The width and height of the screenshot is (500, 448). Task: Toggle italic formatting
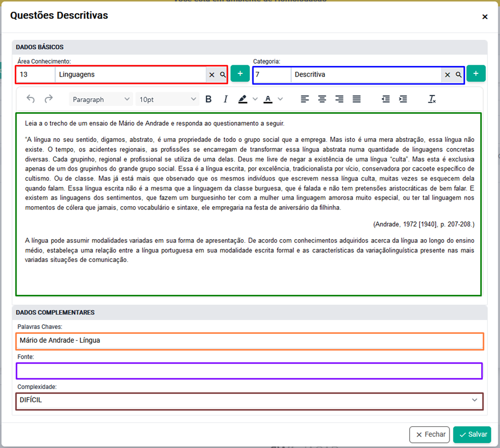pyautogui.click(x=225, y=99)
